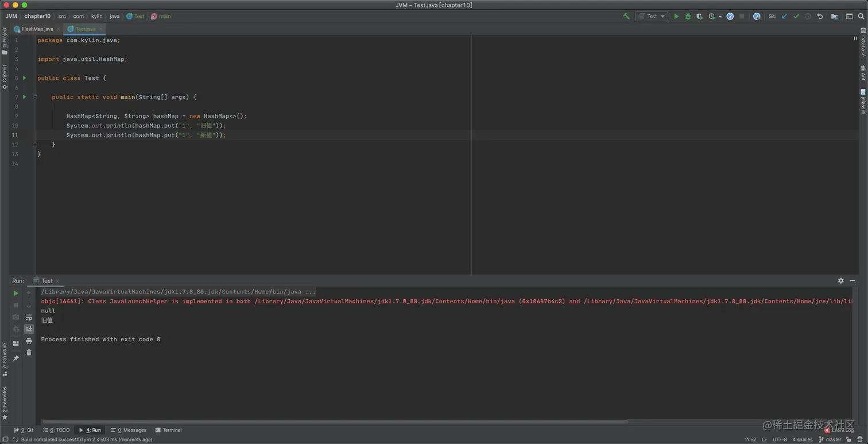The height and width of the screenshot is (444, 868).
Task: Open the 9: Git tool window tab
Action: [24, 430]
